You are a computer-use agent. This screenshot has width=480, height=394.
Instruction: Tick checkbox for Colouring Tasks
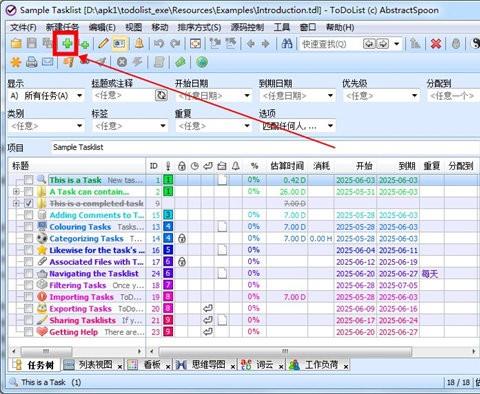coord(29,227)
